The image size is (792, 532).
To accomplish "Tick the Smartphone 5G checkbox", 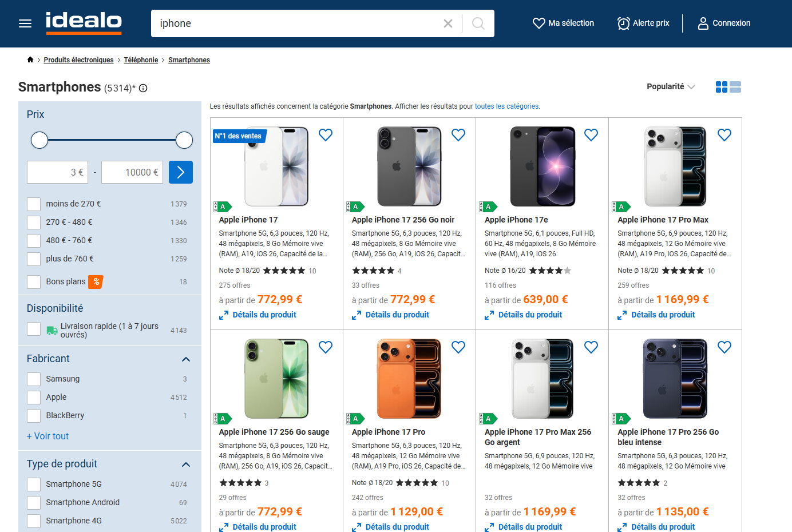I will coord(34,485).
